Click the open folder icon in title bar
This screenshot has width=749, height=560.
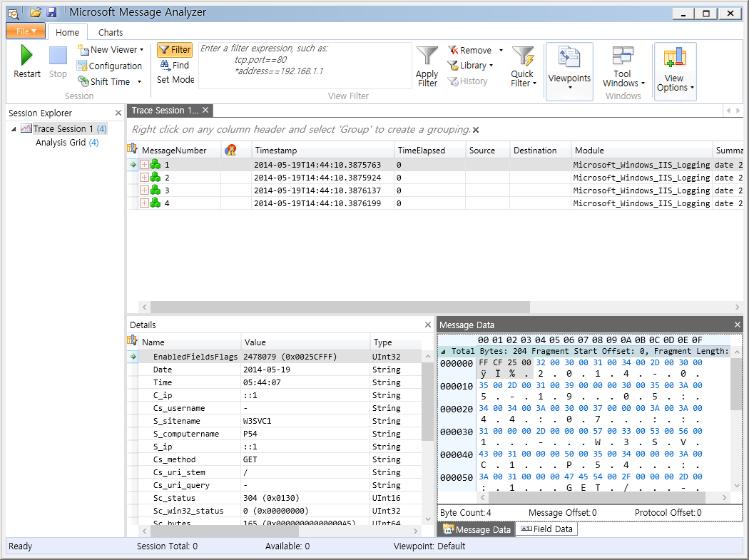click(x=36, y=12)
